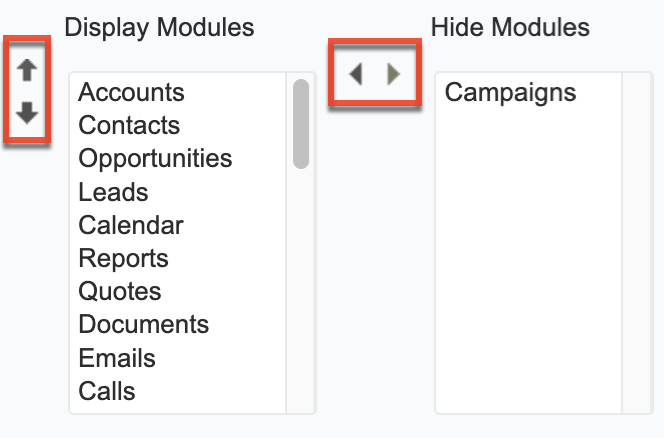Screen dimensions: 664x438
Task: Click the Display Modules list scrollbar thumb
Action: pos(301,124)
